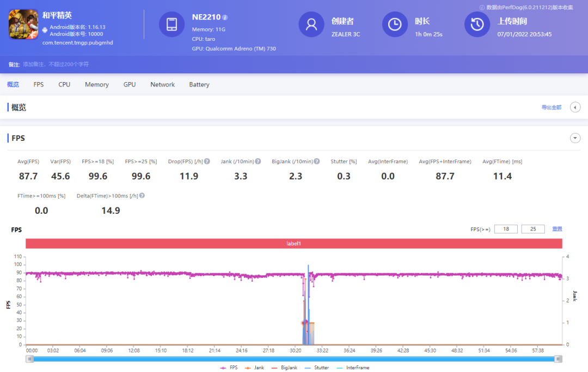588x372 pixels.
Task: Click the phone device icon
Action: pos(171,24)
